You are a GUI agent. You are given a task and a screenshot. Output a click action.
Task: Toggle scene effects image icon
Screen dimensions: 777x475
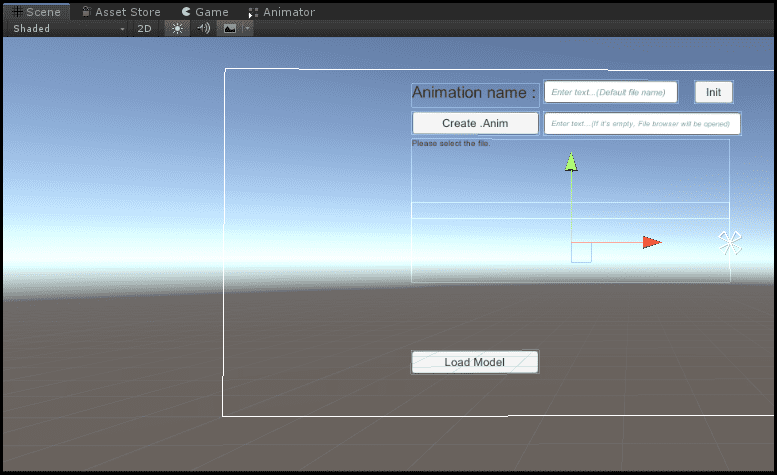[x=230, y=29]
